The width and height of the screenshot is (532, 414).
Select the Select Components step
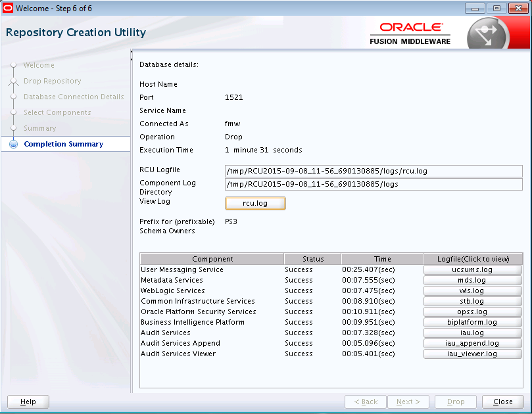pyautogui.click(x=57, y=112)
